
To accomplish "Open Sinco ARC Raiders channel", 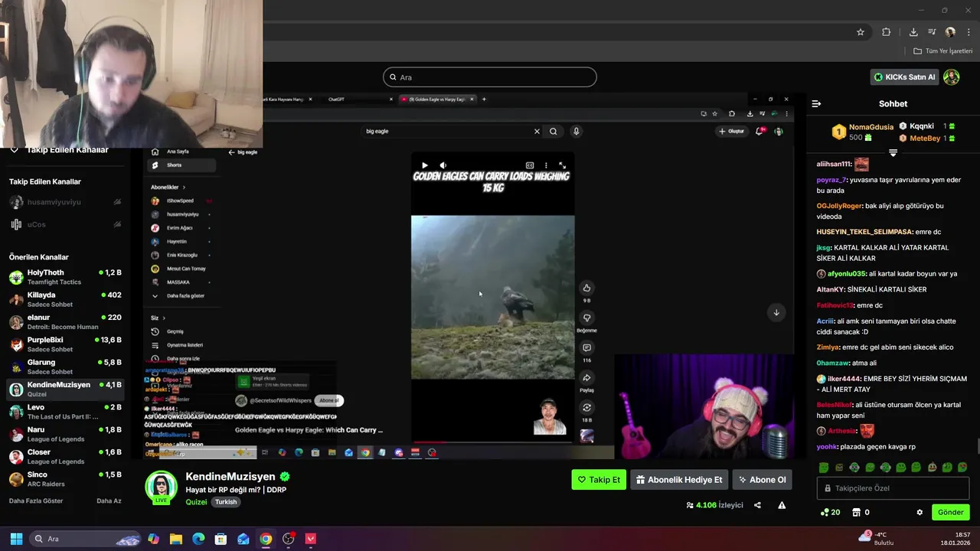I will point(65,479).
